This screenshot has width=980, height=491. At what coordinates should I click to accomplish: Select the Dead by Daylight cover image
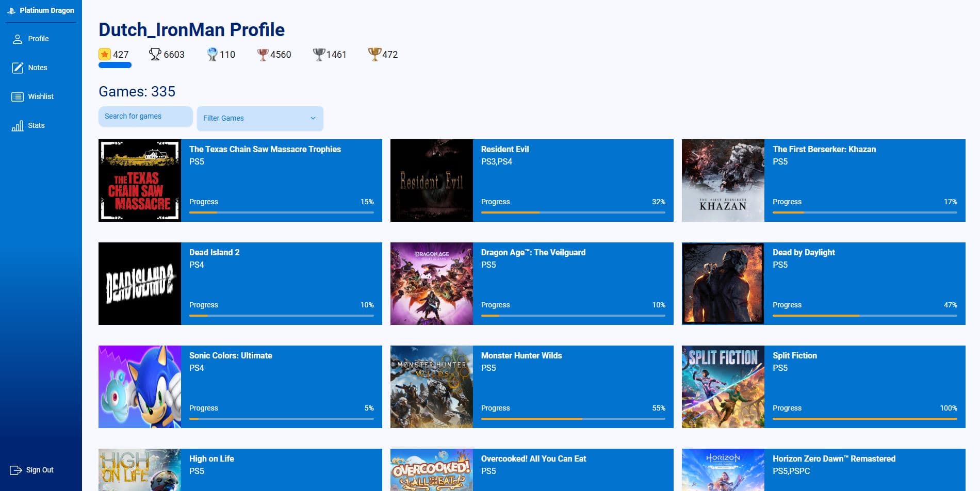click(723, 284)
